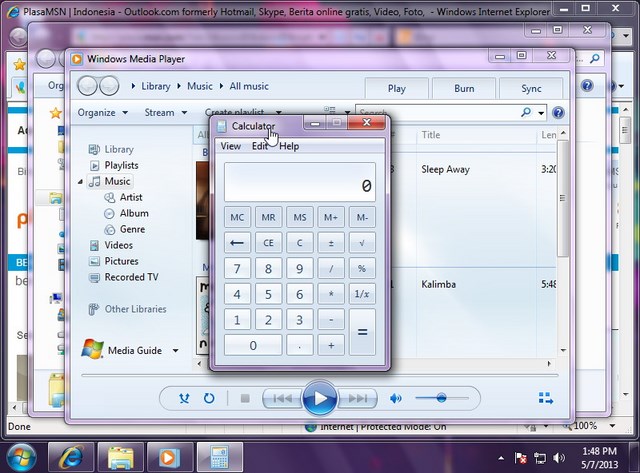640x473 pixels.
Task: Open the Stream dropdown menu
Action: click(x=165, y=112)
